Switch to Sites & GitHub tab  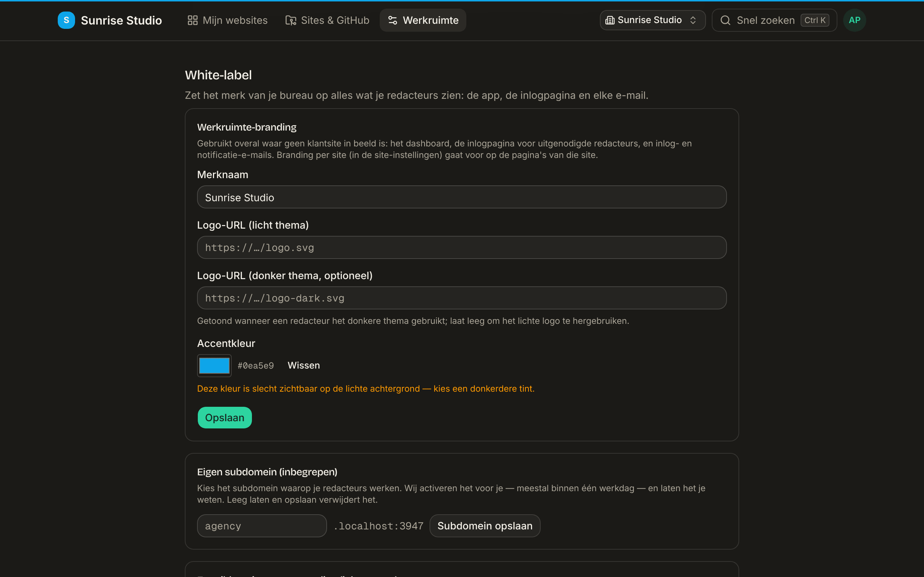click(327, 20)
